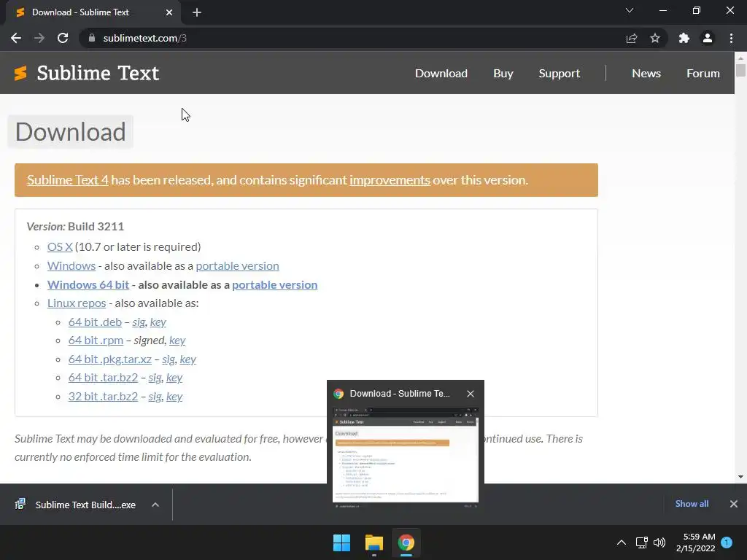
Task: Close the taskbar preview of Chrome
Action: [471, 394]
